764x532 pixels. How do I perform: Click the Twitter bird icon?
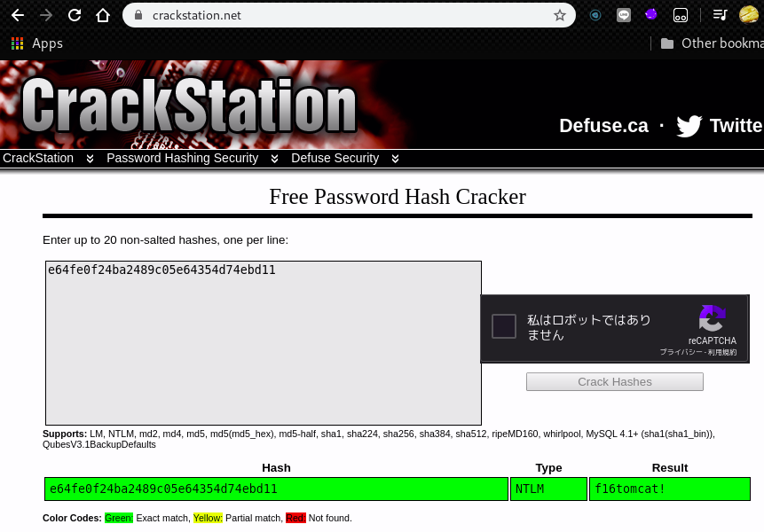point(689,126)
